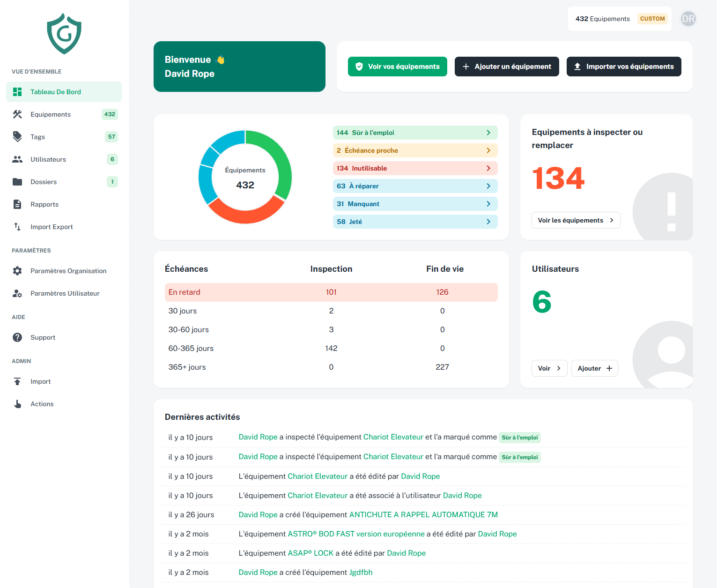The height and width of the screenshot is (588, 717).
Task: Go to the Tags section
Action: point(64,137)
